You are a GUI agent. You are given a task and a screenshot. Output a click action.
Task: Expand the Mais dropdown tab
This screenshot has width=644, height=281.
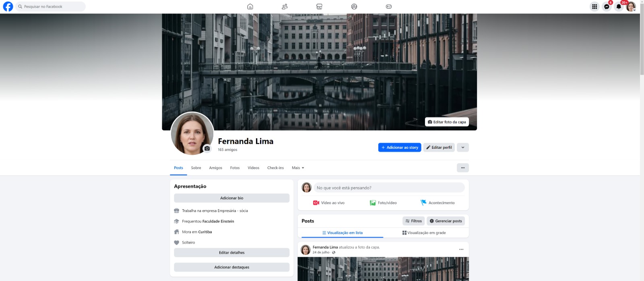[x=298, y=168]
